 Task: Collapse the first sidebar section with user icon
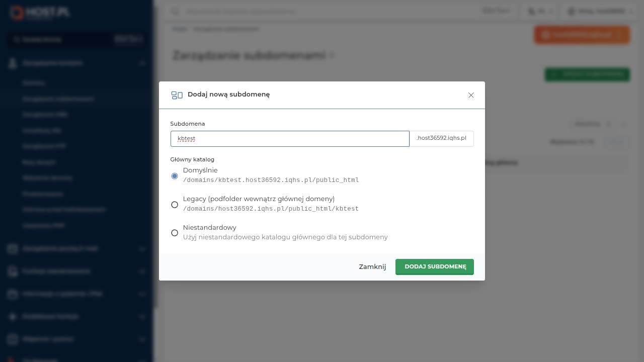142,63
